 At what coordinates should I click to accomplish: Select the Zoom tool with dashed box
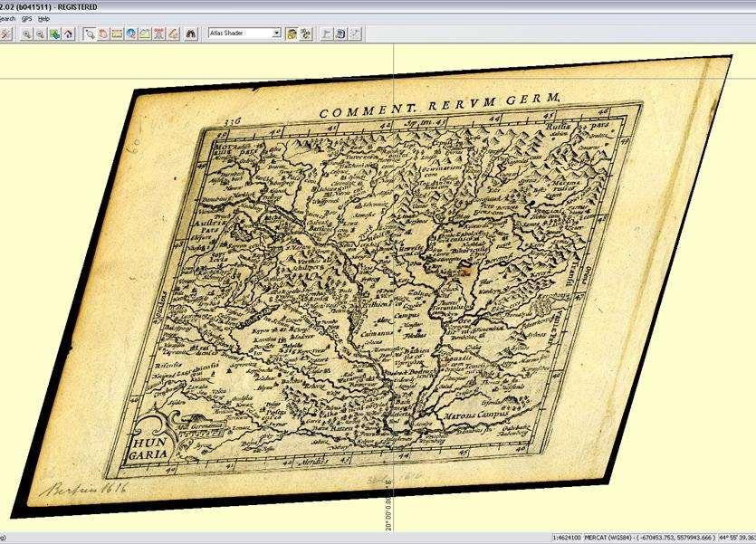click(90, 33)
